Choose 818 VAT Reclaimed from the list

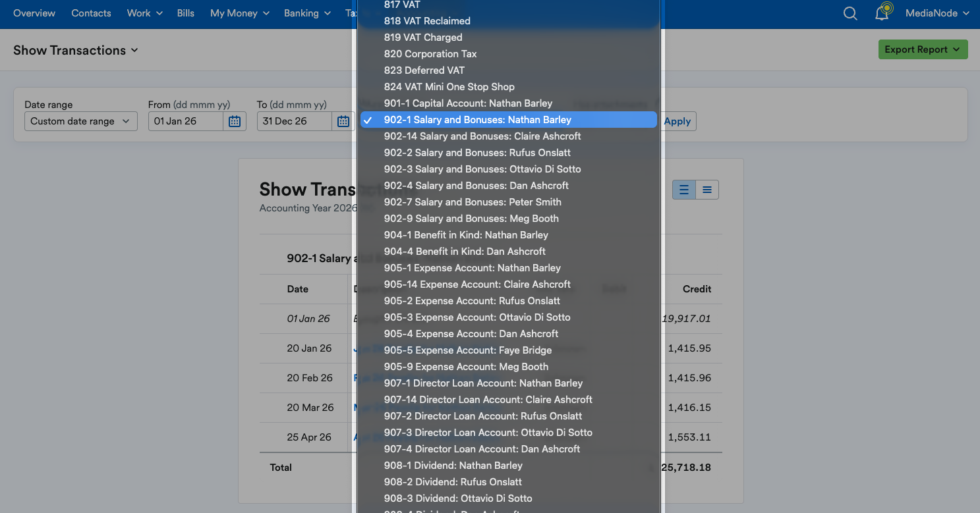pos(509,21)
